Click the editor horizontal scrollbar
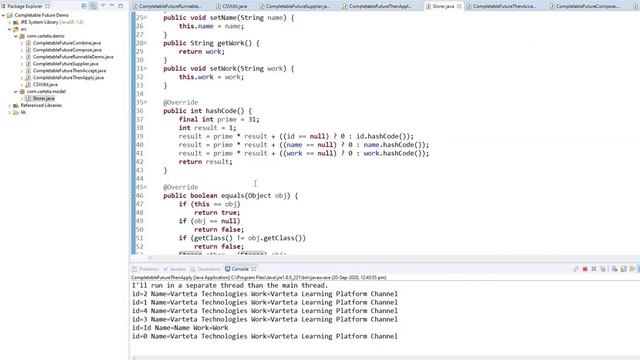The image size is (640, 360). click(384, 258)
